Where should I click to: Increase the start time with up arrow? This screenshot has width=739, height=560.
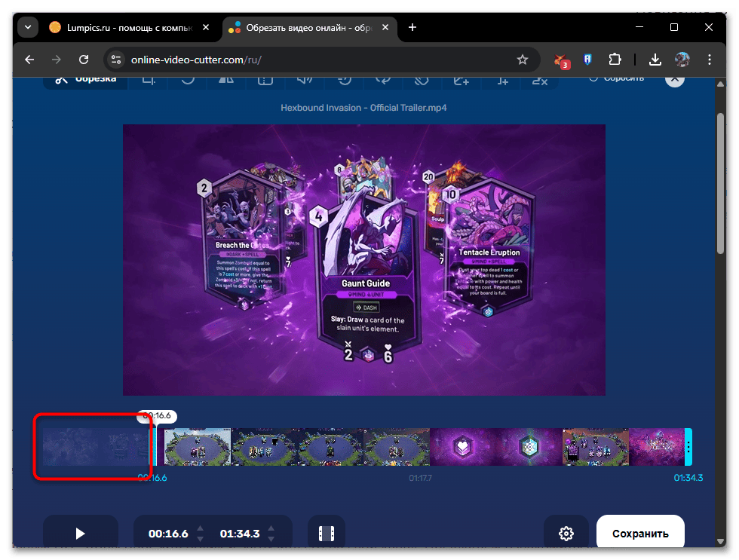coord(201,528)
